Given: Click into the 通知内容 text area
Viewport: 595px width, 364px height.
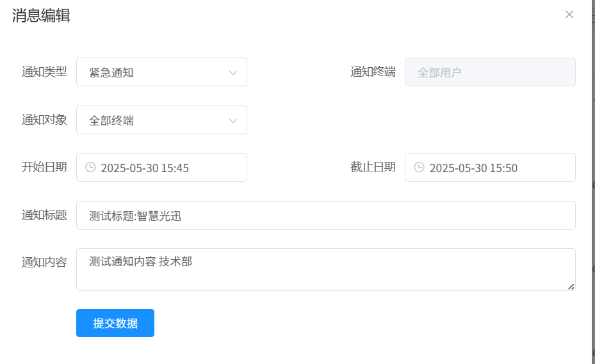Looking at the screenshot, I should pos(325,269).
